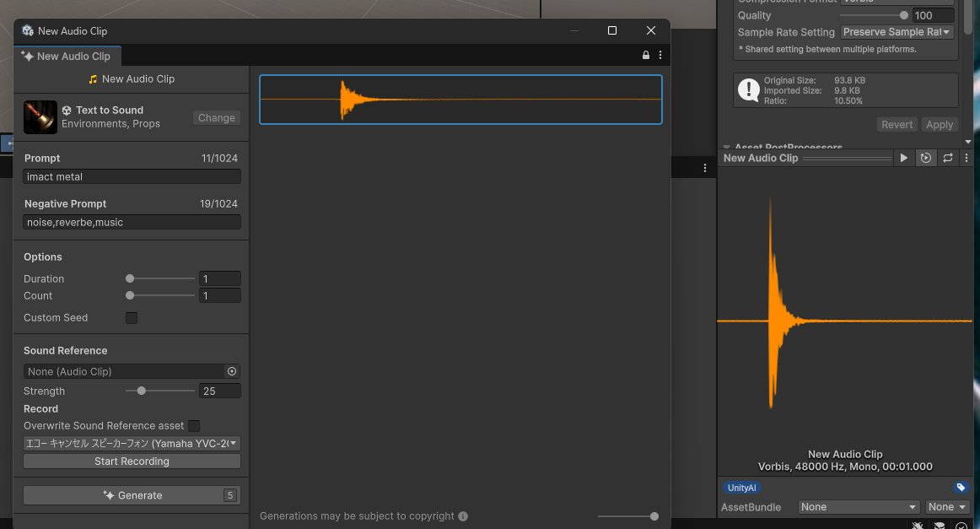Click the Generate button
Viewport: 980px width, 529px height.
(132, 495)
